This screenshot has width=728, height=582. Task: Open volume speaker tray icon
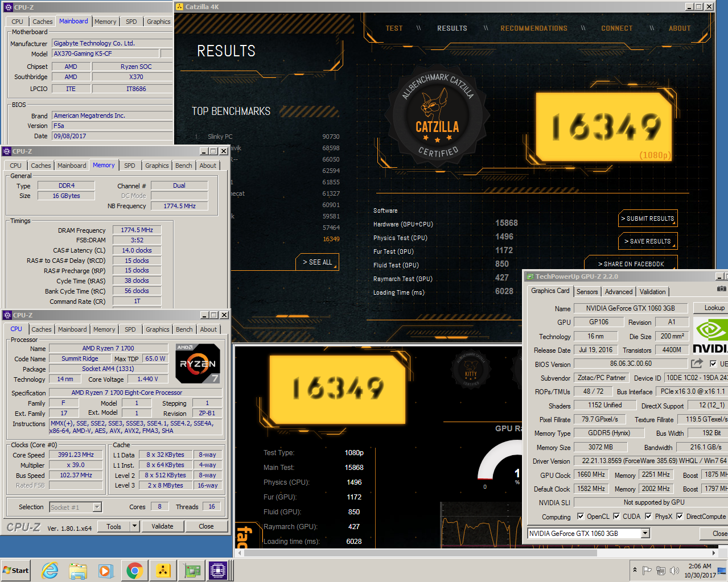(x=674, y=570)
